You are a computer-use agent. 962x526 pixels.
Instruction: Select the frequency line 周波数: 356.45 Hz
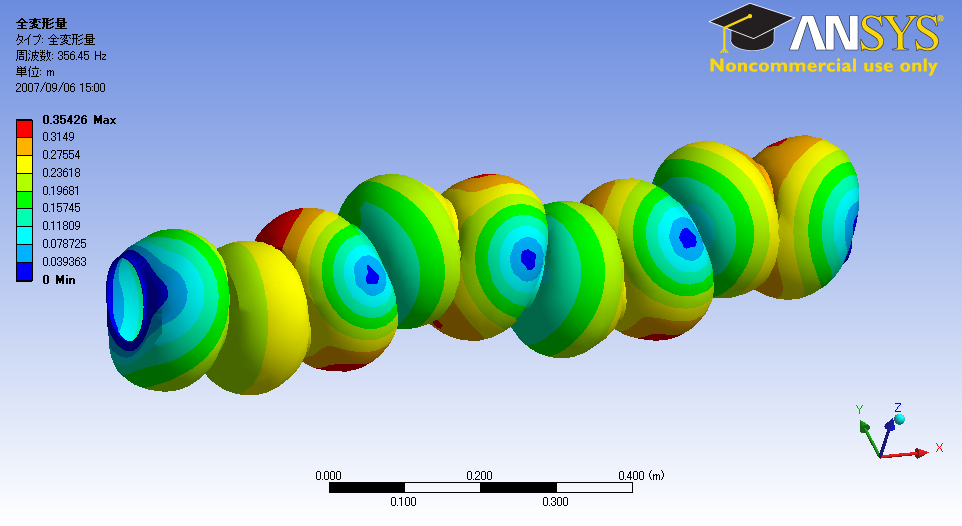click(x=61, y=56)
